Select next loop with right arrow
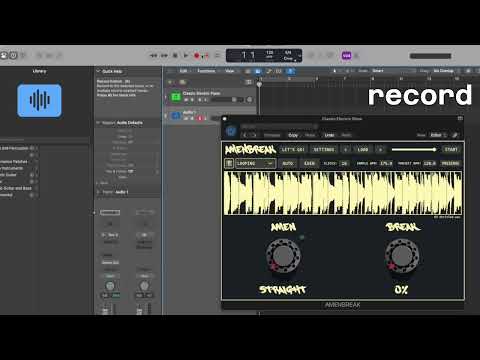 [380, 150]
